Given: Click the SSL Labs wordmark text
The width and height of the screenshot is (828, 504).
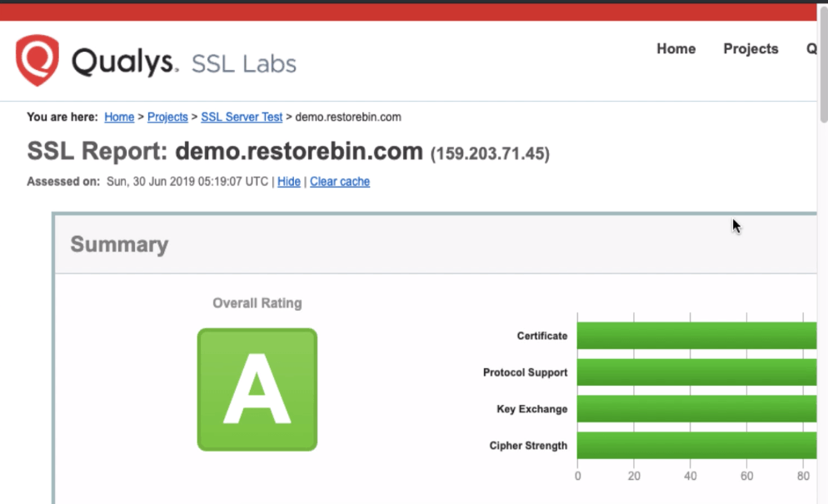Looking at the screenshot, I should click(243, 63).
